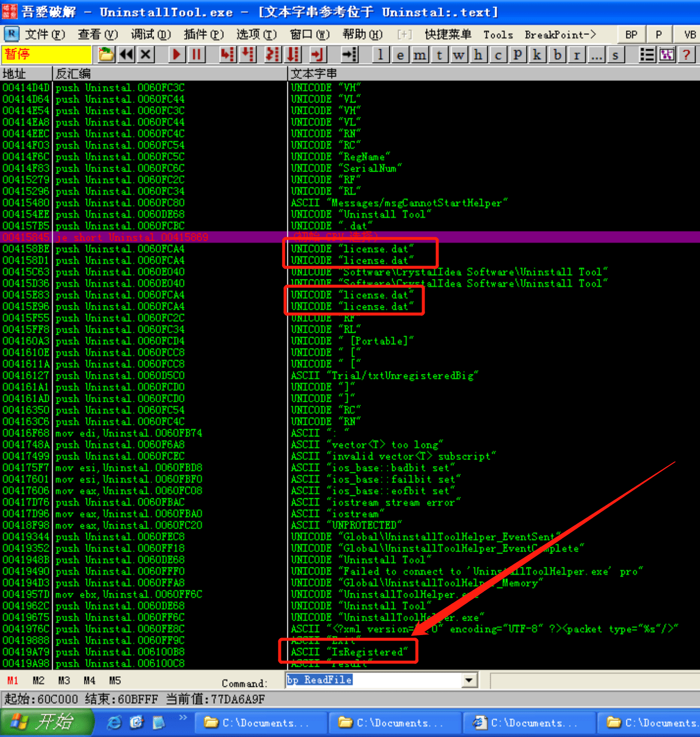
Task: Click the open file folder icon
Action: coord(105,54)
